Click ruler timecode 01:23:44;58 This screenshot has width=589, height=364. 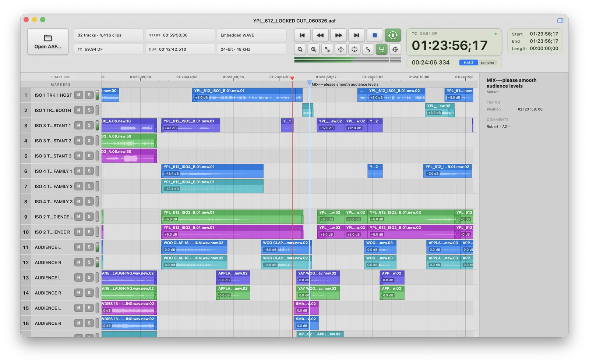click(x=187, y=77)
